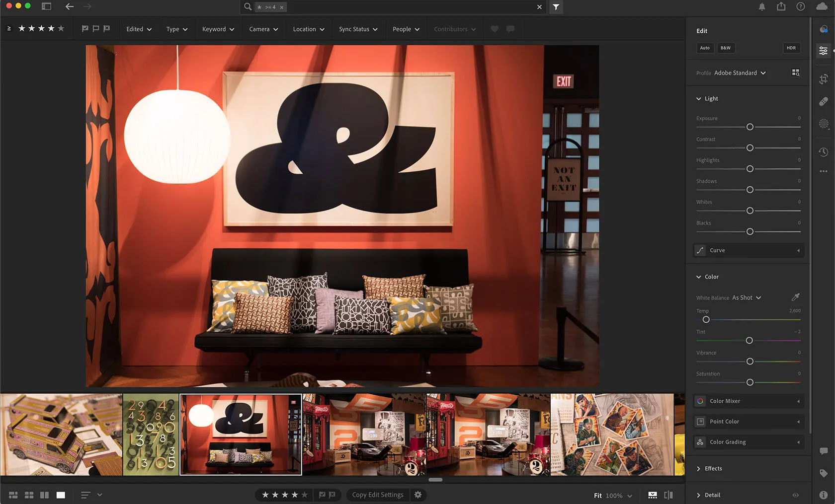Open the masking tool

[824, 124]
